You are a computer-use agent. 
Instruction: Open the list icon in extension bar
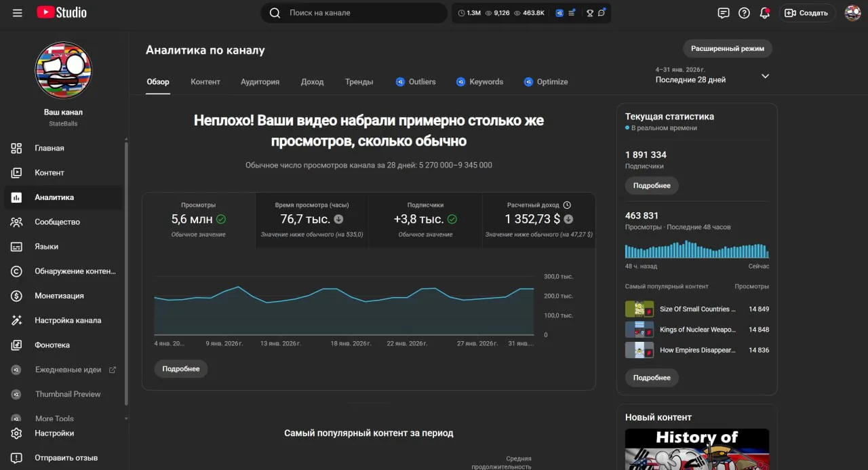click(x=572, y=13)
